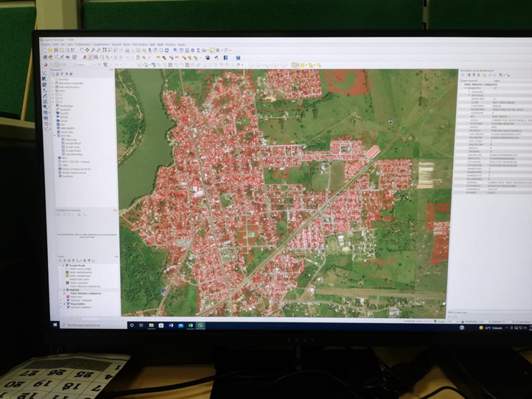The width and height of the screenshot is (532, 399).
Task: Open Excel from the taskbar
Action: (x=191, y=325)
